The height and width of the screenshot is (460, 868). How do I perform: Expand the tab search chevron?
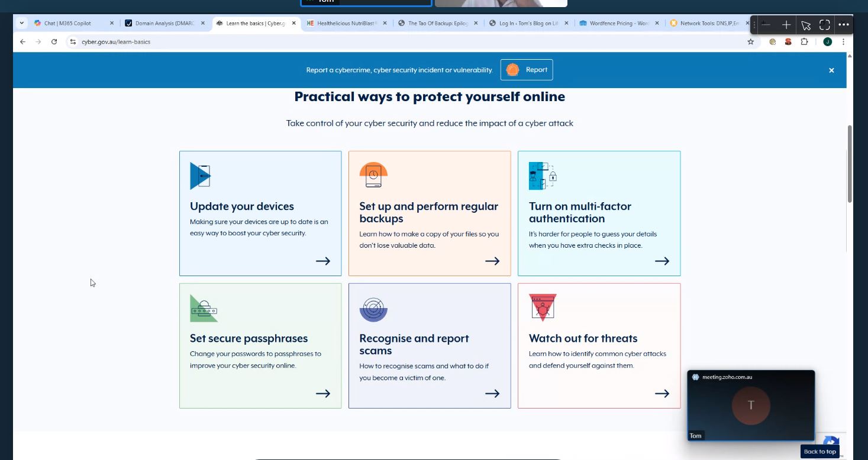[x=21, y=22]
